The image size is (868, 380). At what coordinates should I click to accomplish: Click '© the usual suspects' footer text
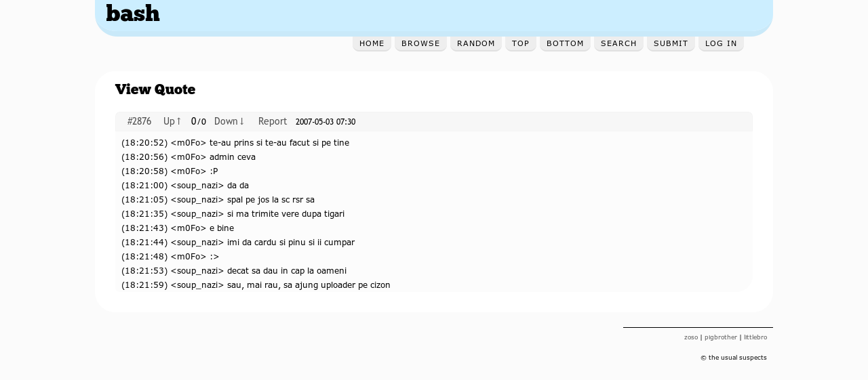[x=734, y=358]
